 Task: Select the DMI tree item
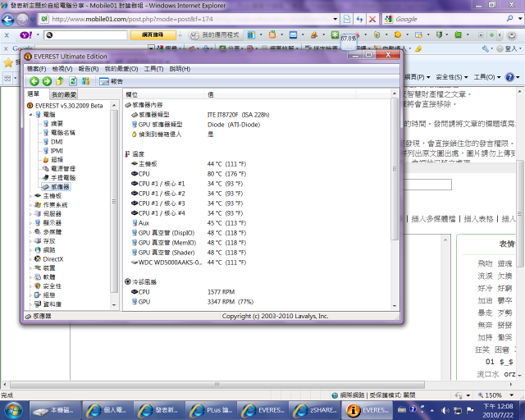[x=52, y=142]
